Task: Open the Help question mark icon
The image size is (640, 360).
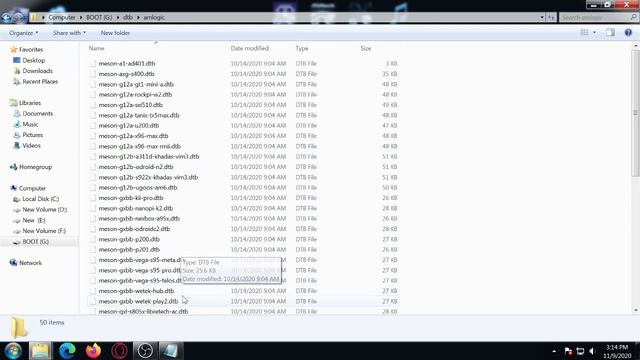Action: (628, 33)
